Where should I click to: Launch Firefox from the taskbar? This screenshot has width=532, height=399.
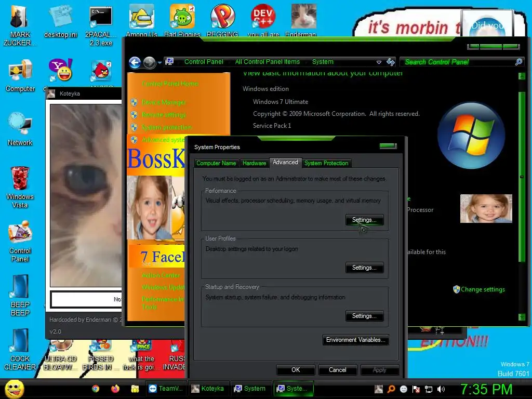click(x=115, y=389)
